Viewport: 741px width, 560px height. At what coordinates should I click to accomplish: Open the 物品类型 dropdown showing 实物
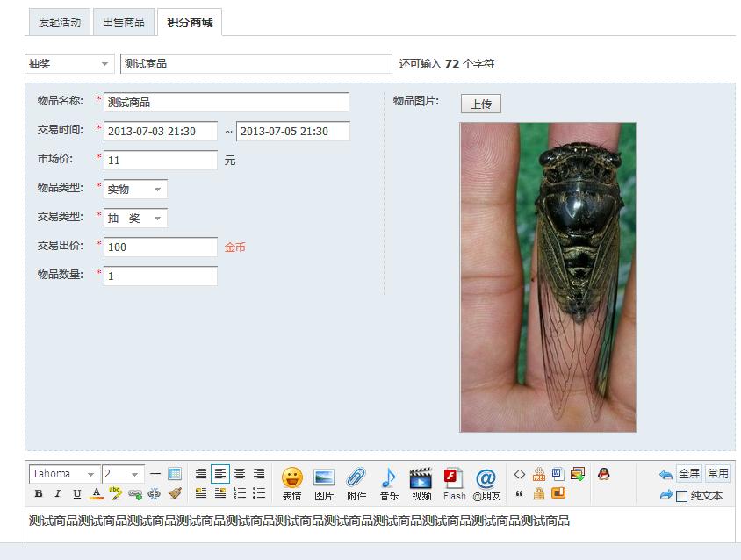point(135,189)
